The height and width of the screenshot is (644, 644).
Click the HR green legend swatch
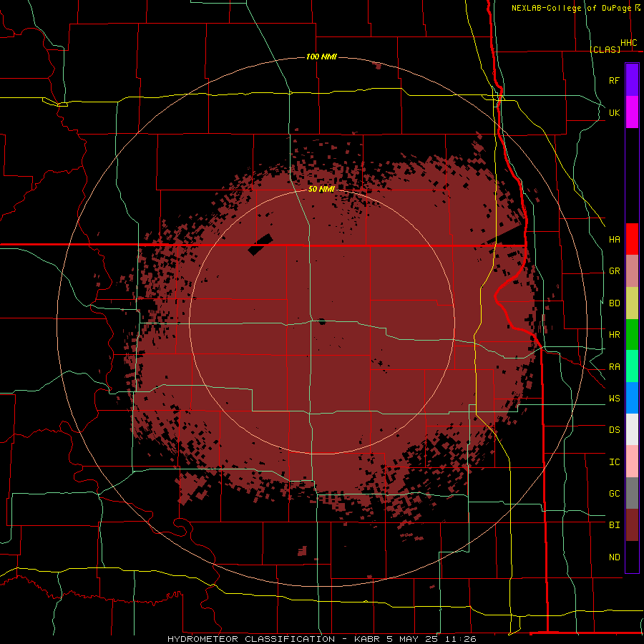click(x=632, y=335)
